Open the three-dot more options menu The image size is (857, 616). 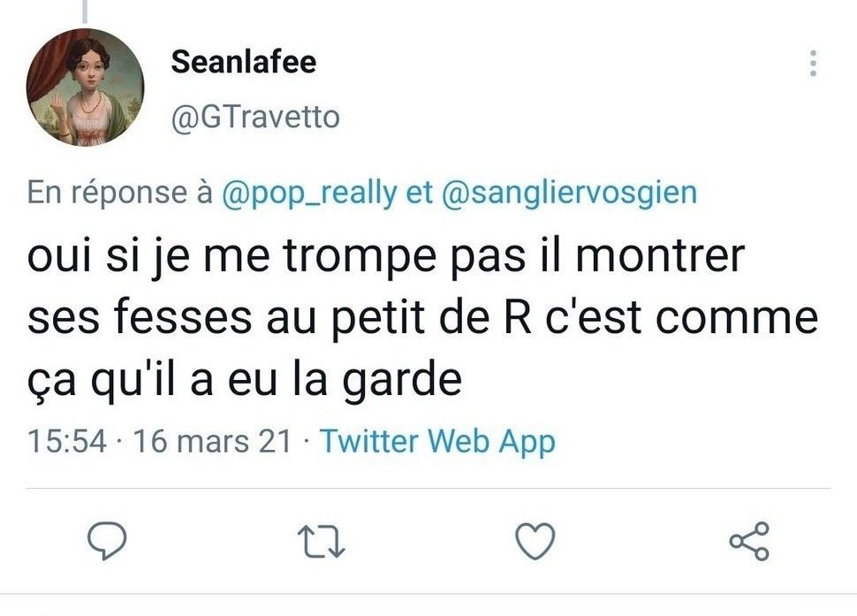tap(813, 63)
